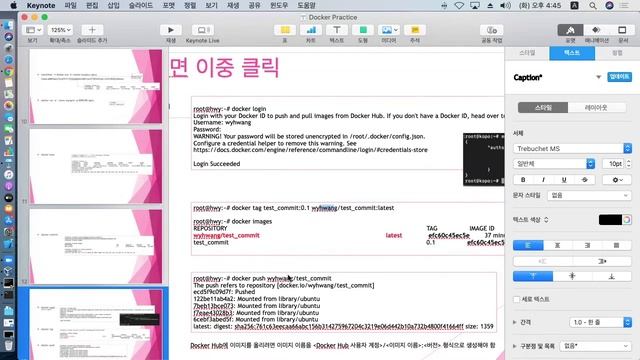This screenshot has width=640, height=360.
Task: Open advanced text options gear menu
Action: pos(618,180)
